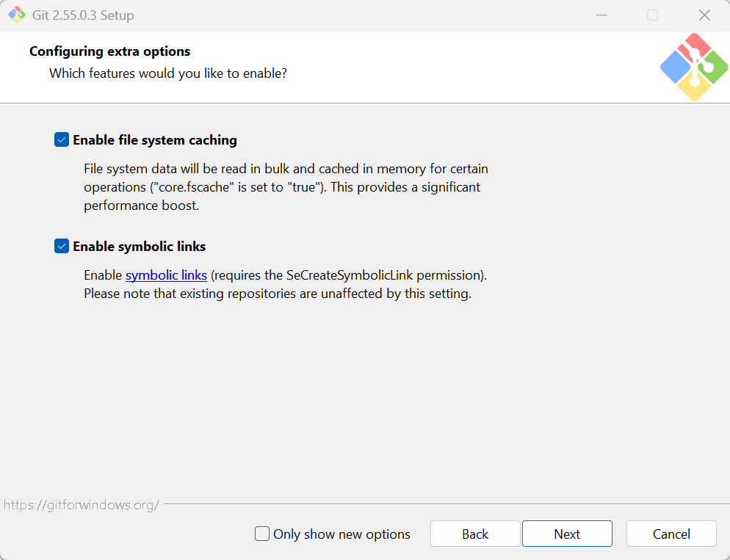Click the 'Enable symbolic links' label text

coord(140,246)
